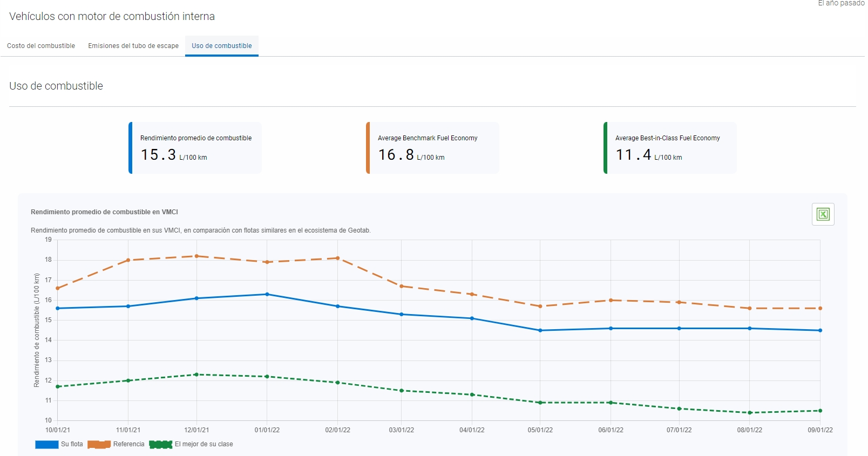Export the chart to Excel
The height and width of the screenshot is (456, 868).
[823, 214]
